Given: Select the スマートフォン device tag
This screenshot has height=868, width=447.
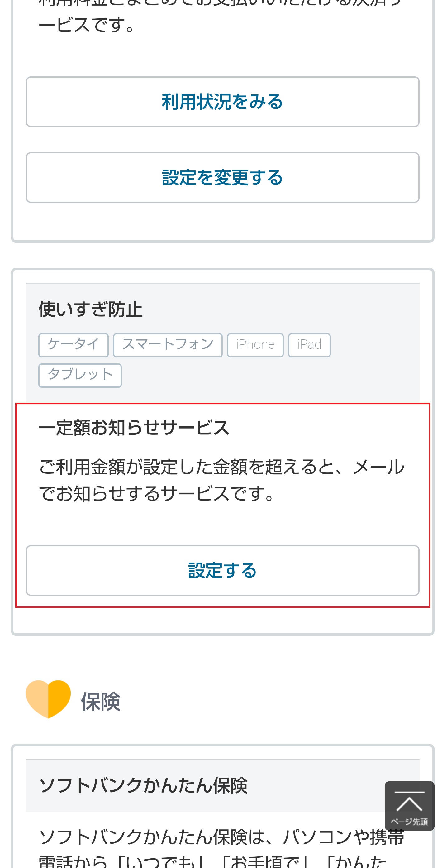Looking at the screenshot, I should (168, 345).
